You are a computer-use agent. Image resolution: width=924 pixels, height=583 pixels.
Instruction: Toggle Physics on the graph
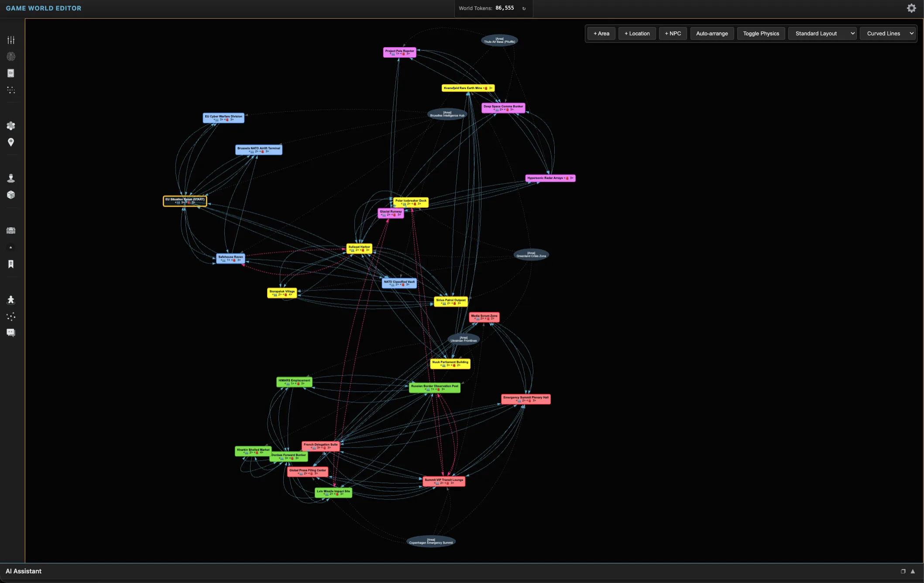[761, 34]
